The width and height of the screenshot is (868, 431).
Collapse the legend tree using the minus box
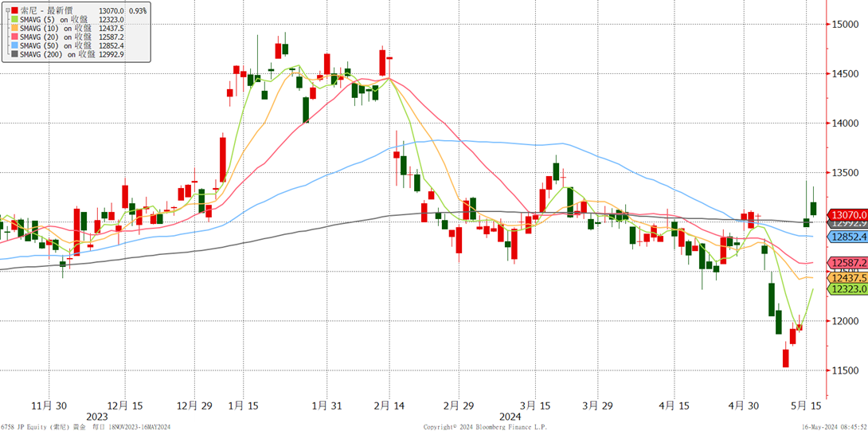(6, 11)
